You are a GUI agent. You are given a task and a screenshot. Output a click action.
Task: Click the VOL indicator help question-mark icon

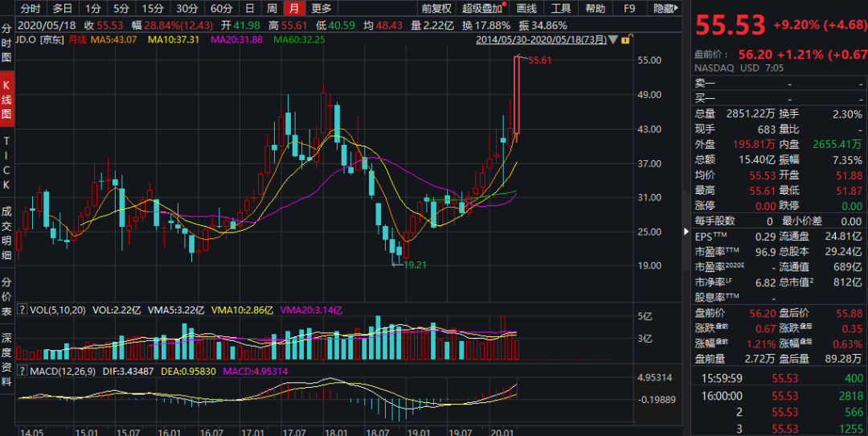tap(21, 310)
